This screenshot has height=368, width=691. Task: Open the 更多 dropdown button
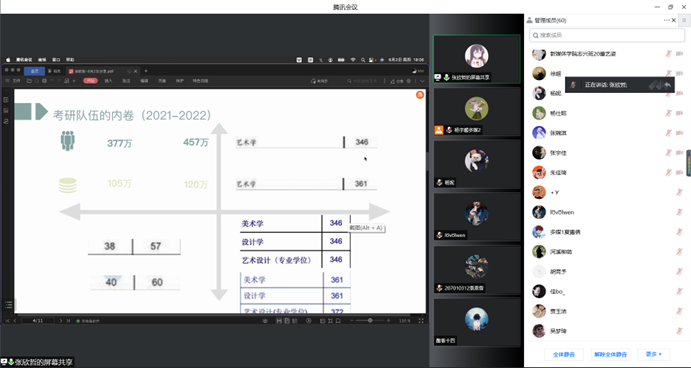(x=654, y=354)
